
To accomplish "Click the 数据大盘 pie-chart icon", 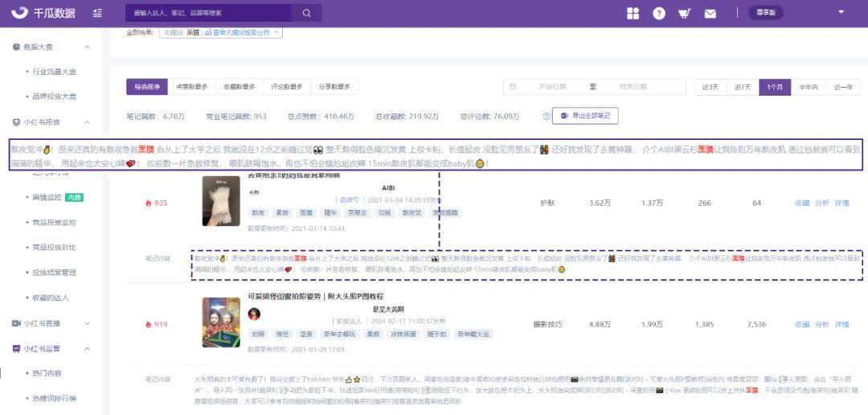I will point(17,47).
